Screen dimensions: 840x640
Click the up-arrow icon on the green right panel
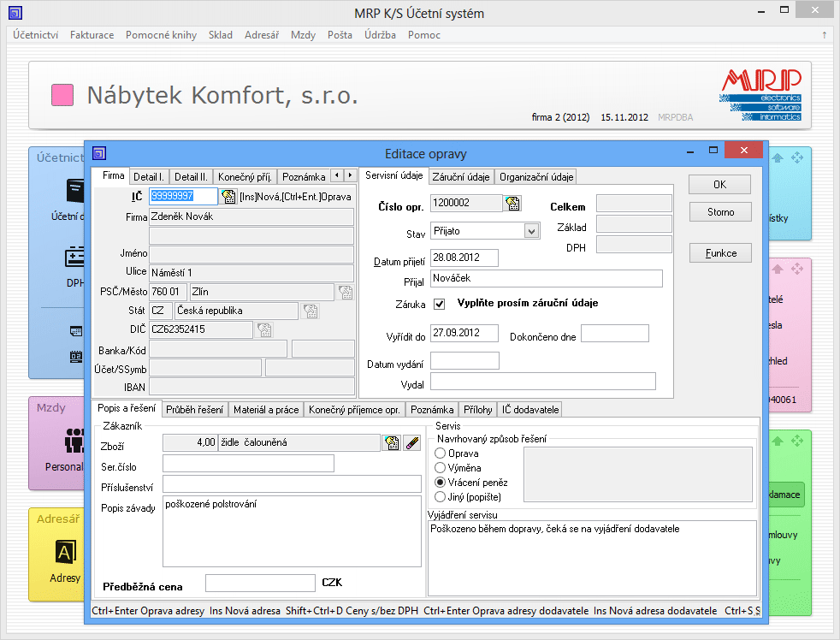coord(778,441)
